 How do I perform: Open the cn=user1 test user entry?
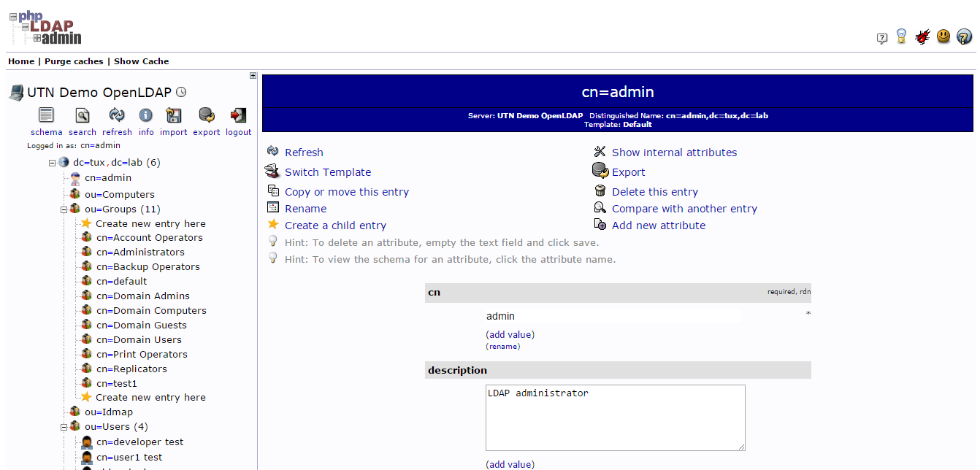pyautogui.click(x=129, y=457)
